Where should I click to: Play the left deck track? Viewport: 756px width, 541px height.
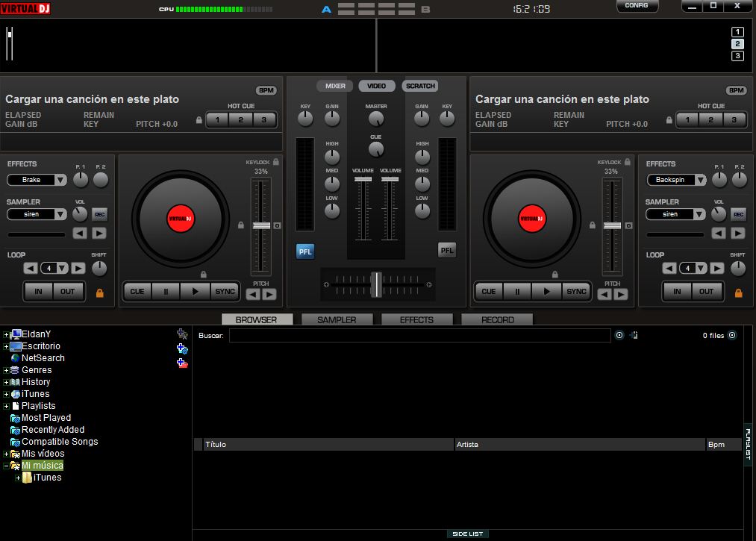coord(196,292)
